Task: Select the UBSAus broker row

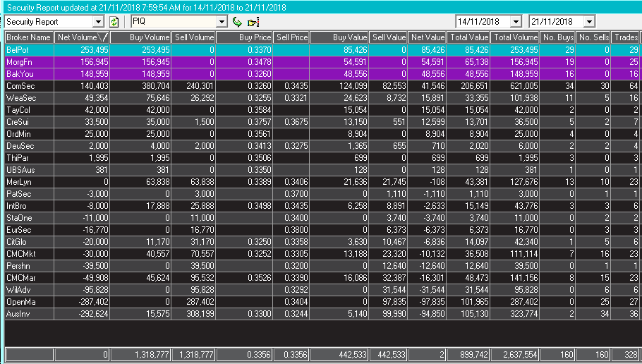Action: (322, 170)
